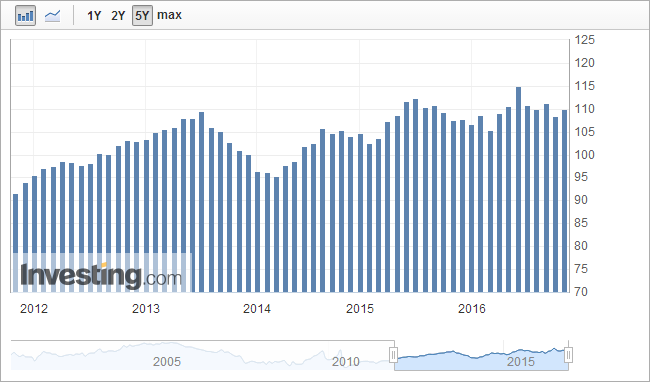The height and width of the screenshot is (382, 650).
Task: Click the 125 y-axis label
Action: coord(585,40)
